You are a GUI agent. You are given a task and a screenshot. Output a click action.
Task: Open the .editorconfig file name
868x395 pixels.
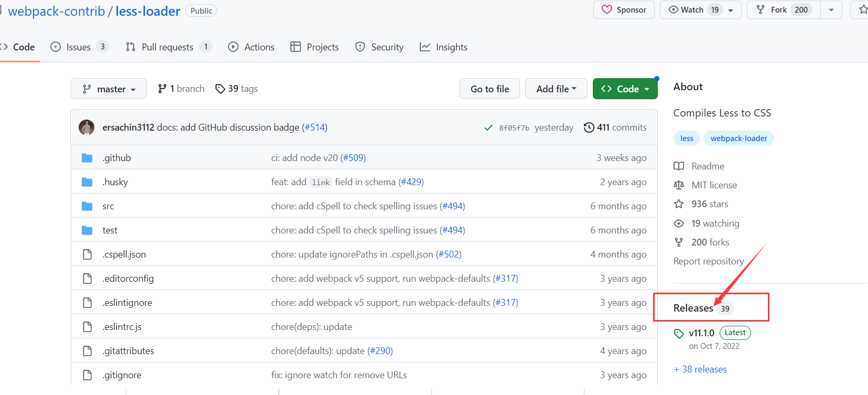[128, 279]
